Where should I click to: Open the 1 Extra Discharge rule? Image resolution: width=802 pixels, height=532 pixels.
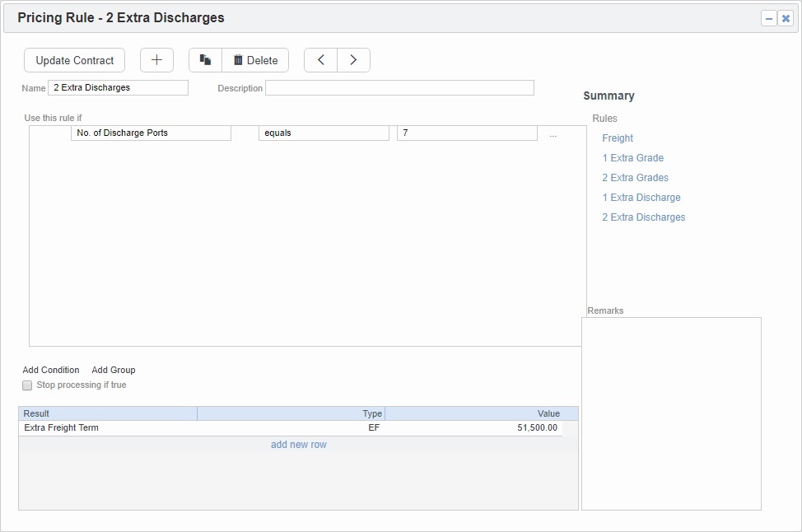641,198
